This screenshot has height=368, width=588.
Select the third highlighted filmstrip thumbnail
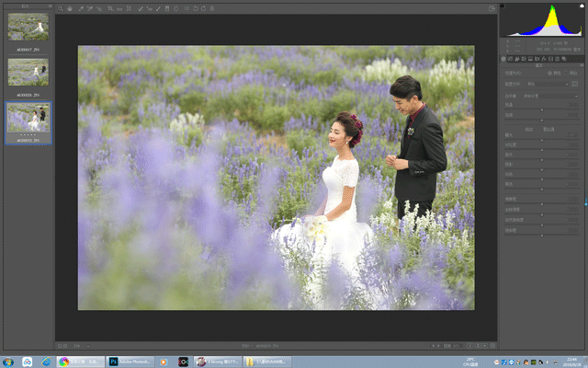coord(28,117)
